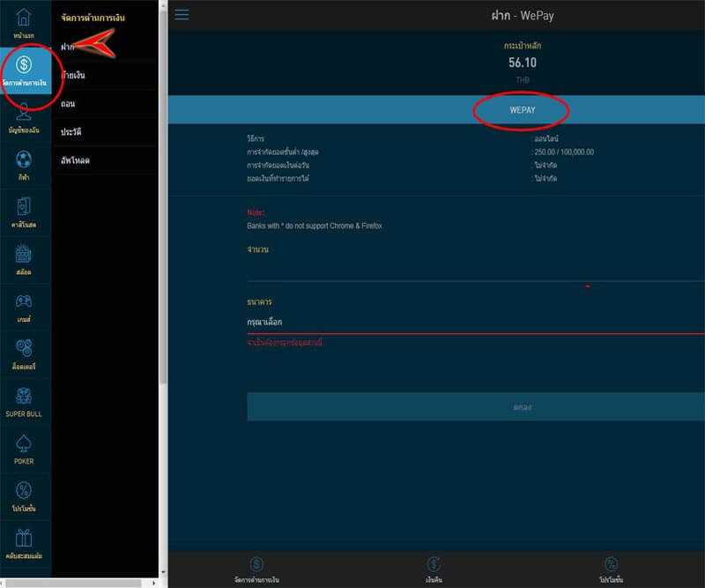Submit the deposit with the ตกลง button
Screen dimensions: 705x588
coord(476,406)
